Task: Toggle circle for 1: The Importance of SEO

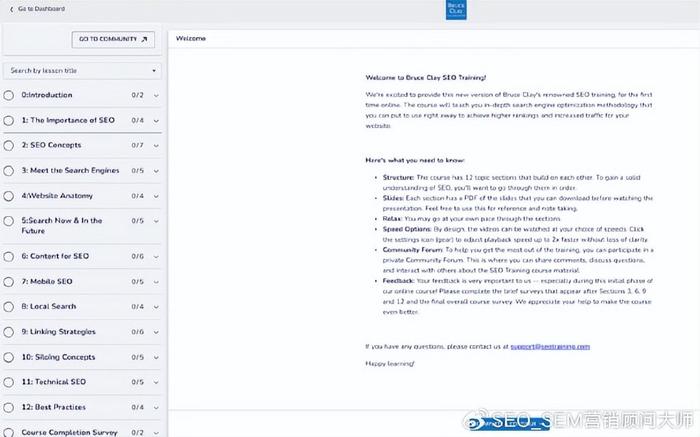Action: (x=8, y=121)
